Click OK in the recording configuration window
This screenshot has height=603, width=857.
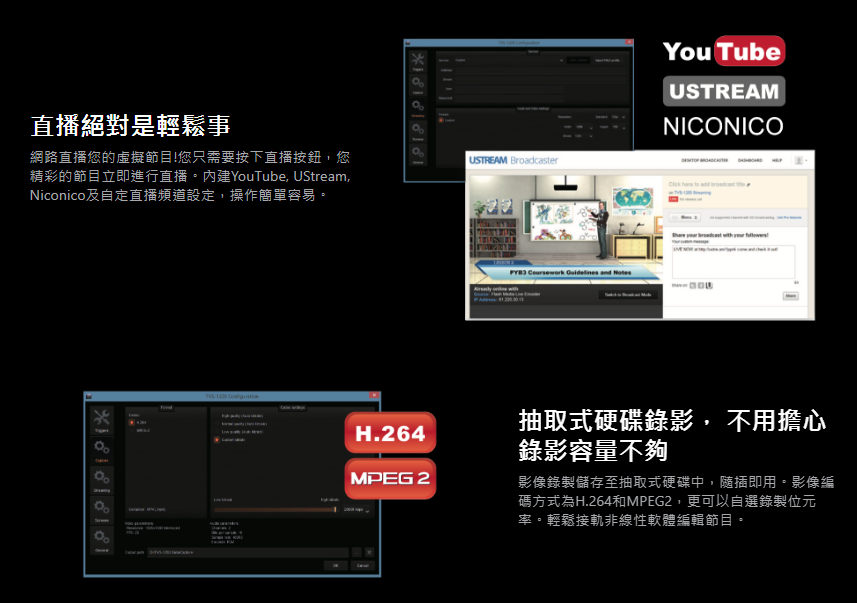(x=336, y=566)
